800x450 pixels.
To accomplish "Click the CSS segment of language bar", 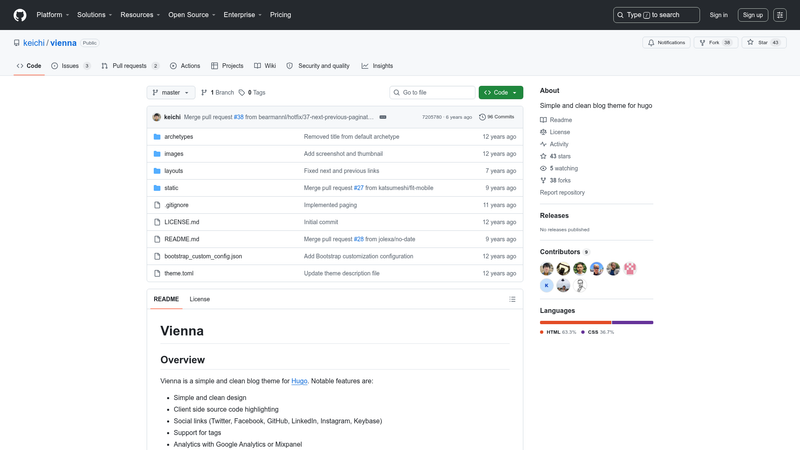I will tap(633, 322).
